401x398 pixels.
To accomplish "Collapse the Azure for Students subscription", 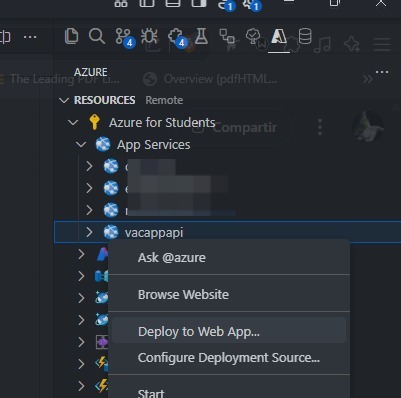I will tap(73, 122).
